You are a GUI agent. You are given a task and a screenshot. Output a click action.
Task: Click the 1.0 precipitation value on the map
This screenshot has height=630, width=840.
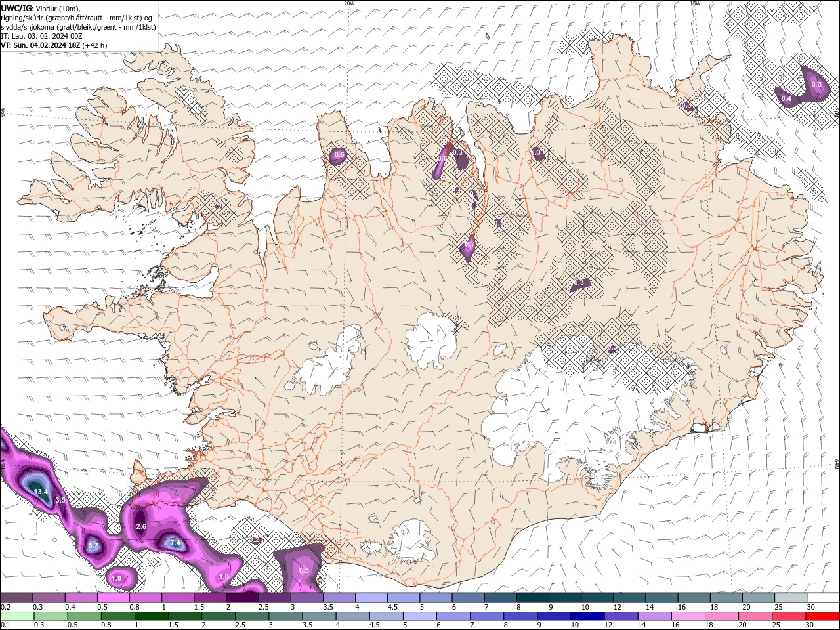[x=224, y=576]
